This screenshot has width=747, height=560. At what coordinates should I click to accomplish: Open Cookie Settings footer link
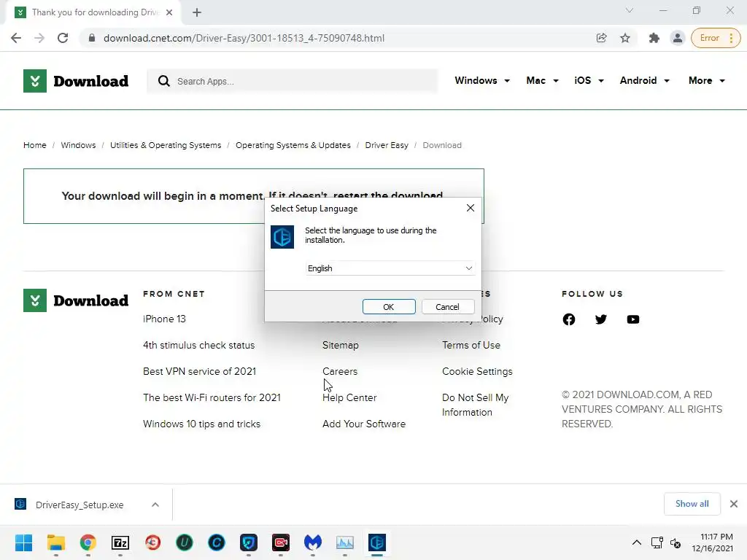(477, 371)
